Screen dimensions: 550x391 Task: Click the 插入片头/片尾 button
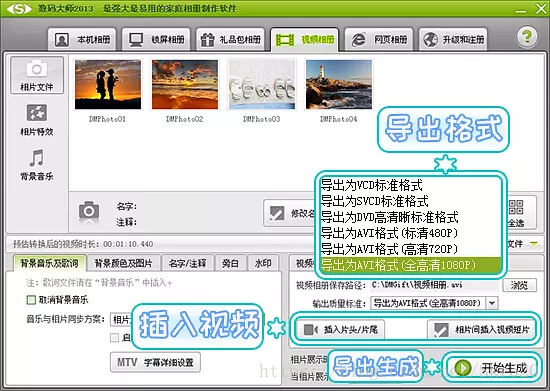click(x=340, y=330)
